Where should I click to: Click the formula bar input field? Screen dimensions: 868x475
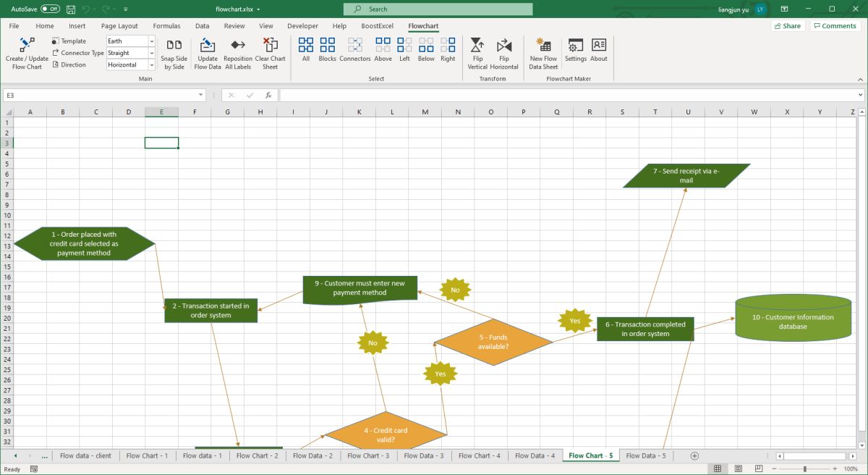point(567,95)
